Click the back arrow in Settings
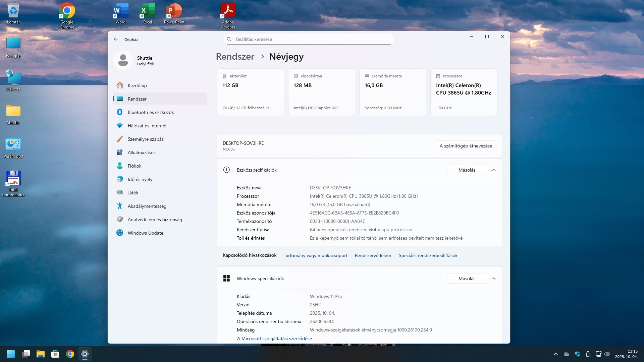Screen dimensions: 644x362 [116, 39]
